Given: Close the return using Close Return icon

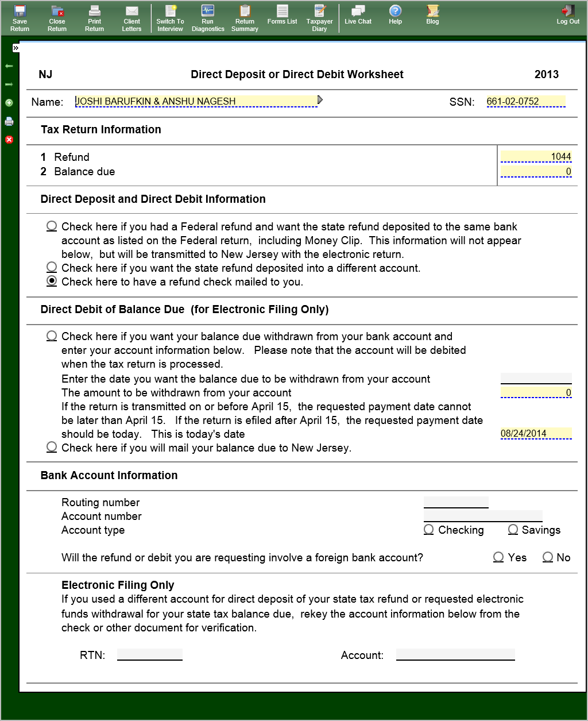Looking at the screenshot, I should point(57,18).
